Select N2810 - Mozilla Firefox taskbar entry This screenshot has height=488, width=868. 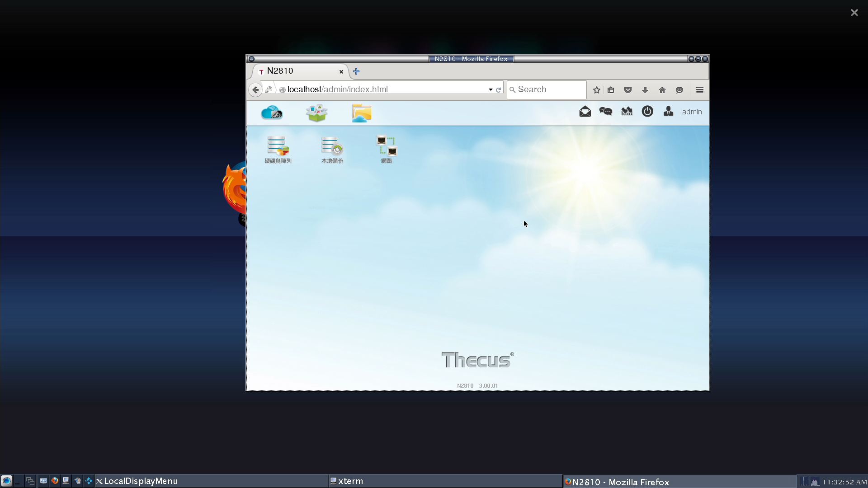[679, 482]
